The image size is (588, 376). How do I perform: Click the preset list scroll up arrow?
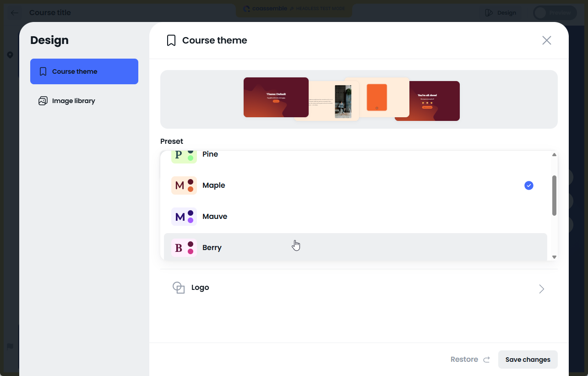click(554, 155)
